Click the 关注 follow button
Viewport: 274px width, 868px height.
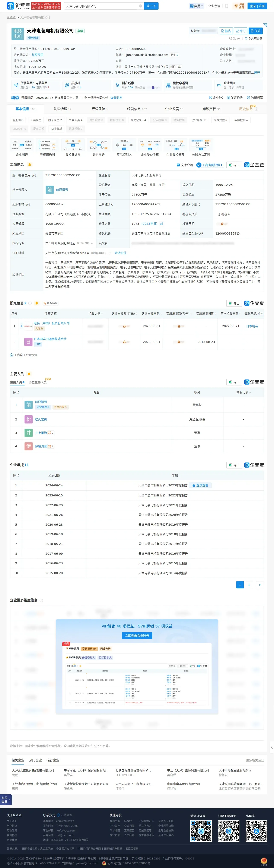[255, 31]
